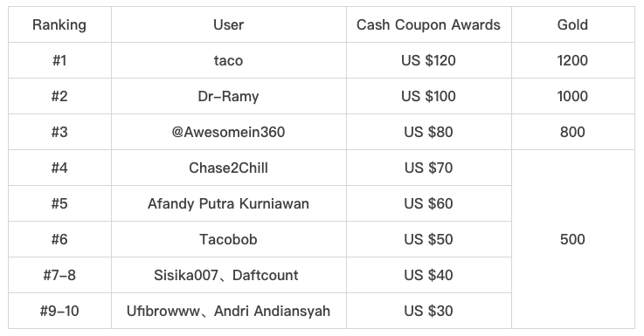Click the 1200 gold value

pos(572,61)
